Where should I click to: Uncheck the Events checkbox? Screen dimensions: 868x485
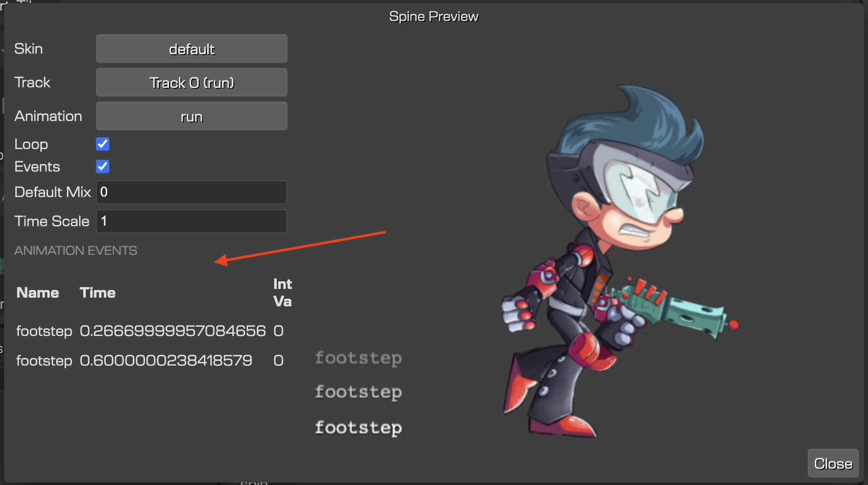103,167
